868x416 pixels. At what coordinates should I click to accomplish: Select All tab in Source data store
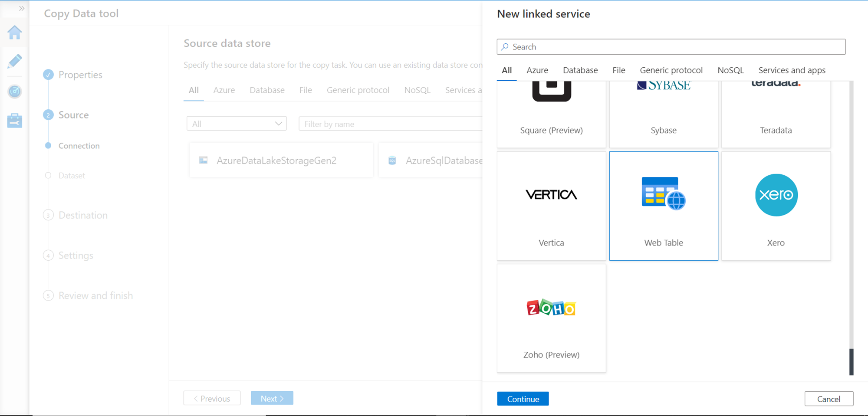194,90
